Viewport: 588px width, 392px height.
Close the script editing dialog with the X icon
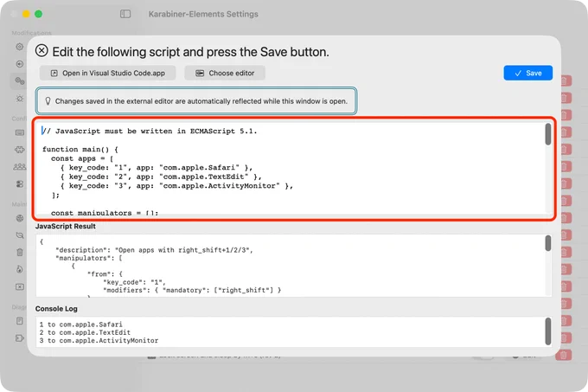coord(42,51)
